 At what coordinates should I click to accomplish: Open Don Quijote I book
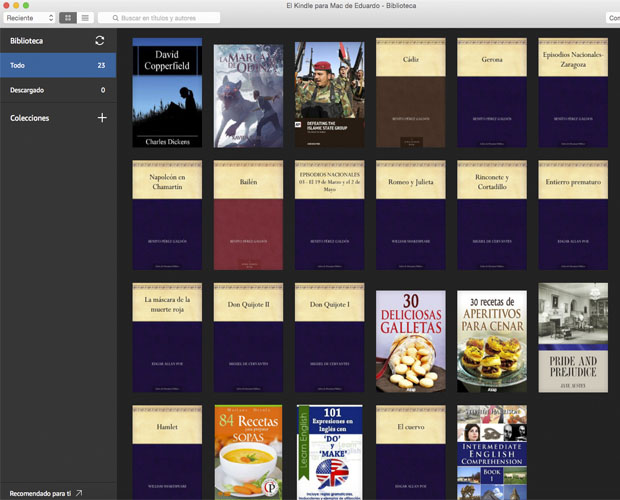tap(329, 338)
